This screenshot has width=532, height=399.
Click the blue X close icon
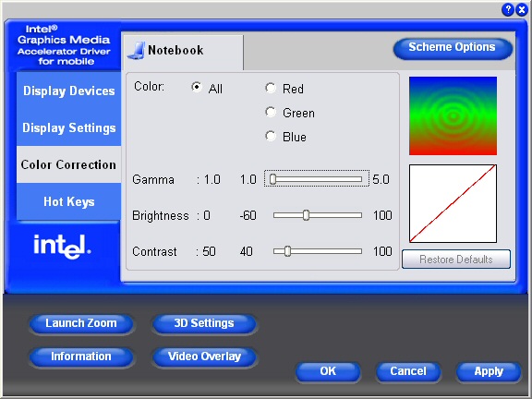522,9
